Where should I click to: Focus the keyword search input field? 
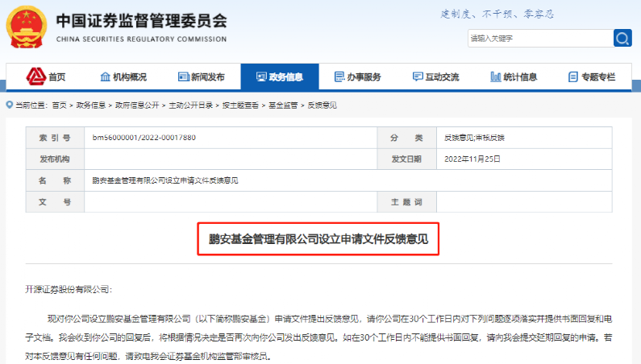pyautogui.click(x=540, y=39)
